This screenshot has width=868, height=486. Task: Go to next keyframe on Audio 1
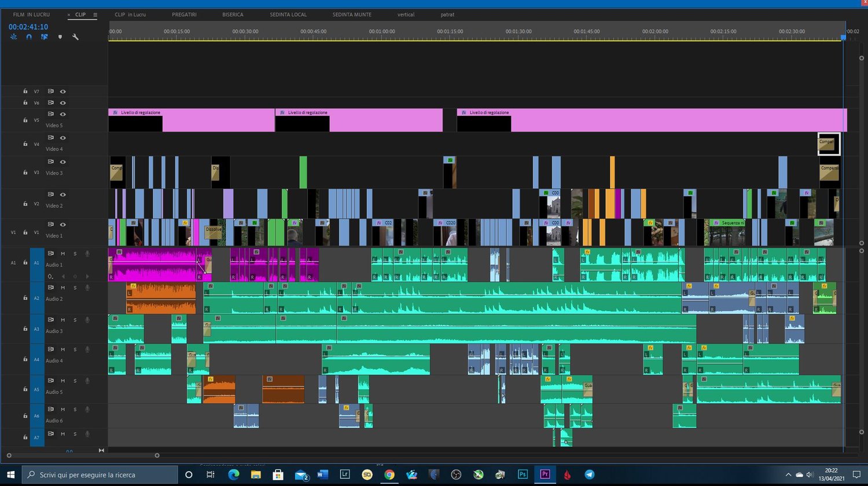click(x=87, y=277)
